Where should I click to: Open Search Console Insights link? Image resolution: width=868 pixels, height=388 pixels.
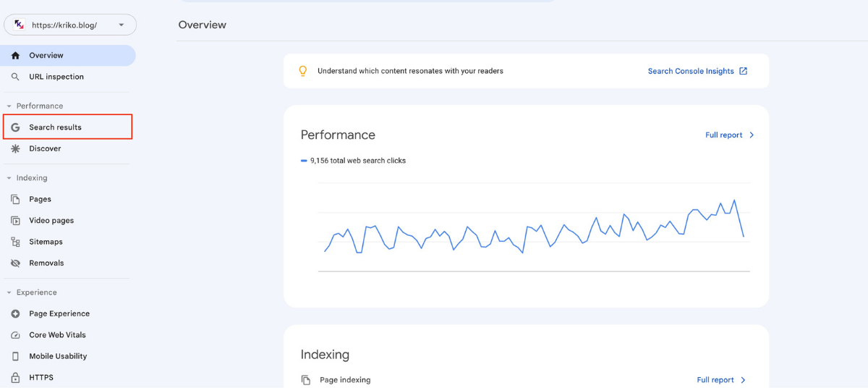tap(697, 71)
